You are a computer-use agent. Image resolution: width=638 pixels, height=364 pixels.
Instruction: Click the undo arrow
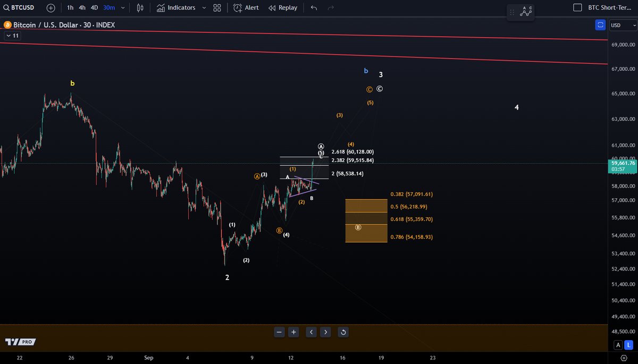(x=313, y=7)
